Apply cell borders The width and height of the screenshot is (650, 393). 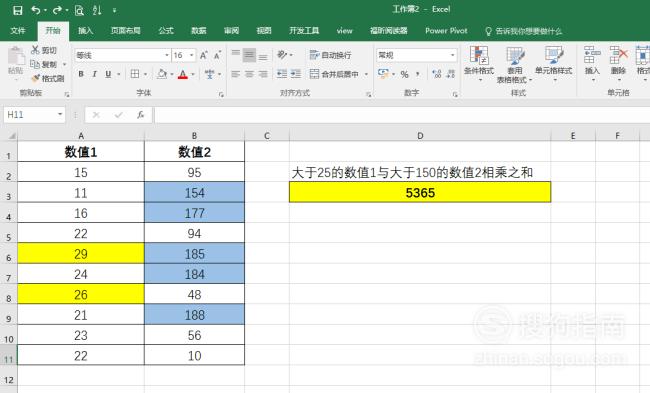pyautogui.click(x=135, y=74)
